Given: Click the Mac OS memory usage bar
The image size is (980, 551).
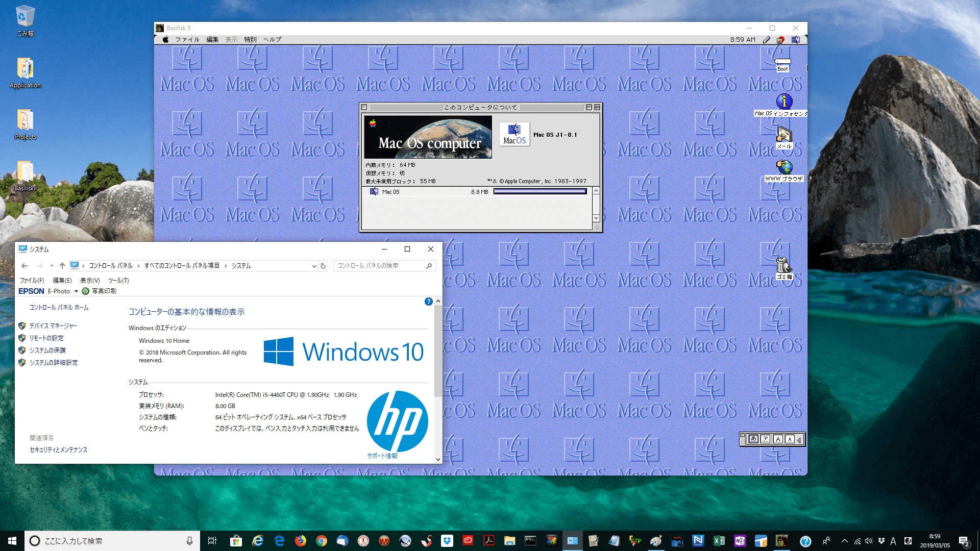Looking at the screenshot, I should point(540,191).
